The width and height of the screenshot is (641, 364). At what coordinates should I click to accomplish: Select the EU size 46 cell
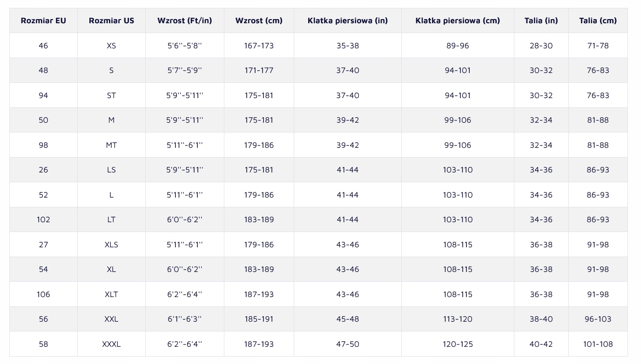tap(43, 46)
